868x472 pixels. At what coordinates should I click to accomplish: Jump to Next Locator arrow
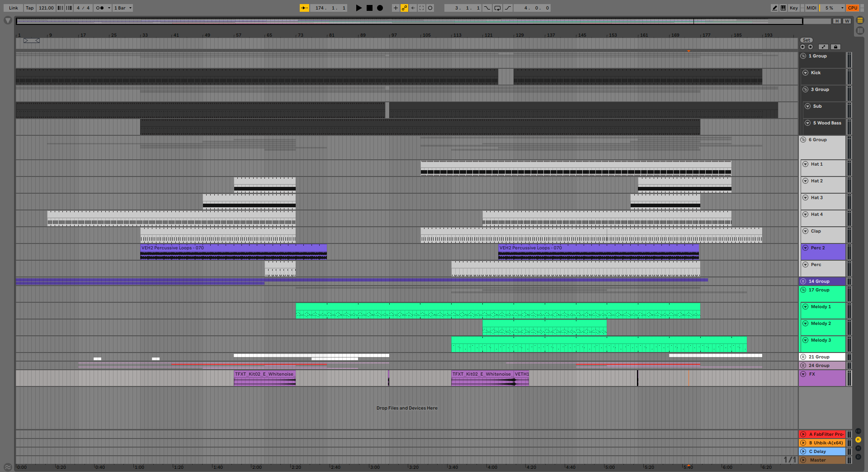810,47
